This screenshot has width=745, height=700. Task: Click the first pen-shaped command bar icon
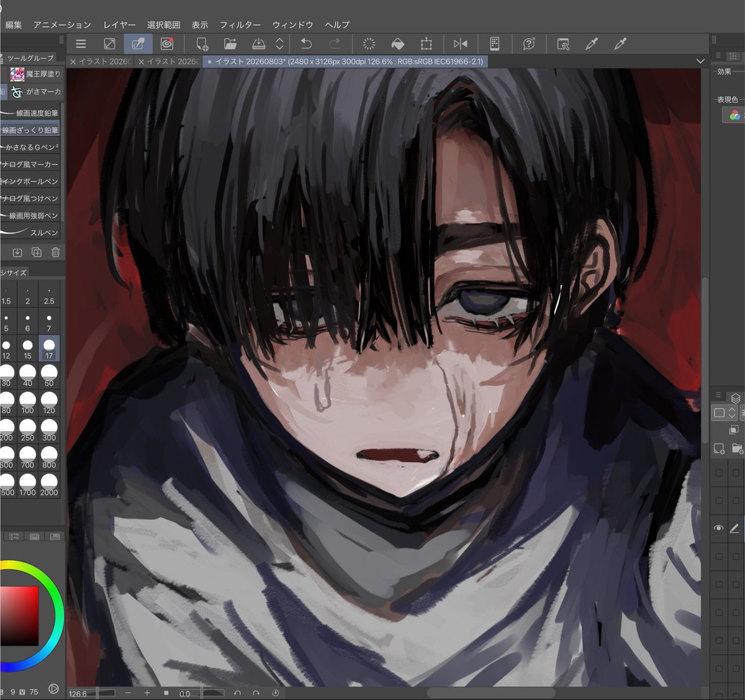point(592,44)
